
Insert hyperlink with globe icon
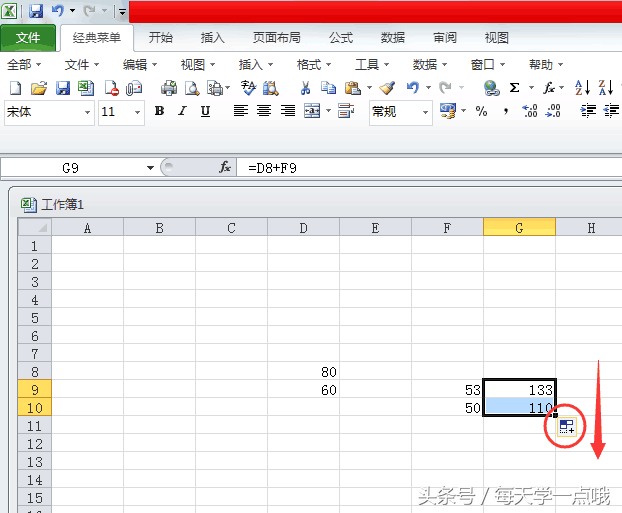pyautogui.click(x=491, y=88)
